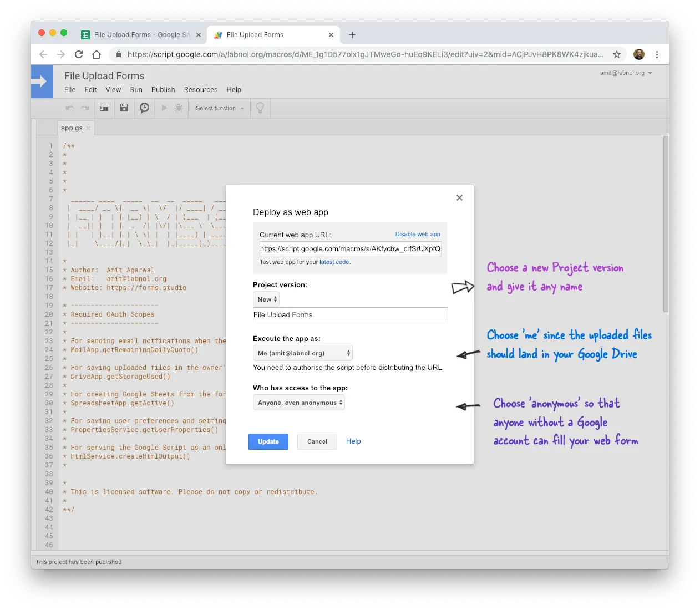The height and width of the screenshot is (610, 700).
Task: Open the Project version New dropdown
Action: coord(266,299)
